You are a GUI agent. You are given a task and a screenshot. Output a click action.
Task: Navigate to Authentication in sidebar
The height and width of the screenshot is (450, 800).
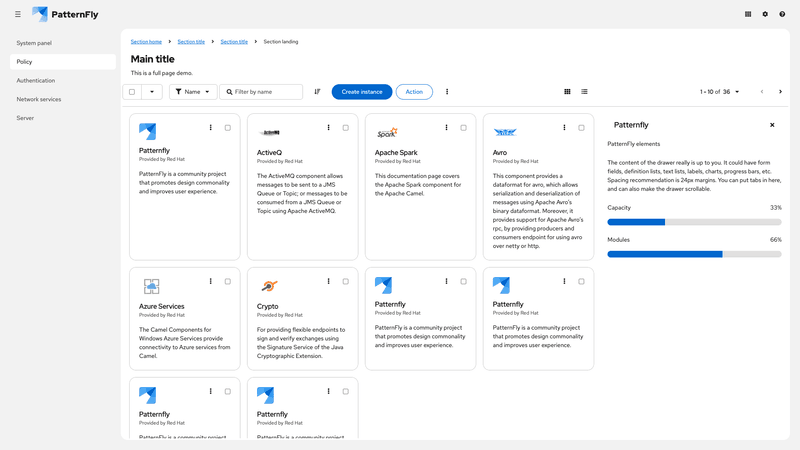click(x=36, y=80)
